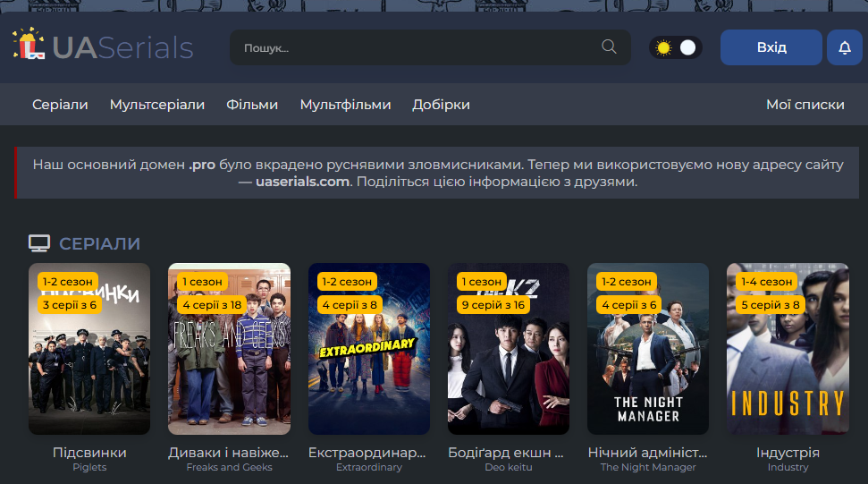The image size is (868, 484).
Task: Click the '3 серії з 6' badge
Action: tap(70, 305)
